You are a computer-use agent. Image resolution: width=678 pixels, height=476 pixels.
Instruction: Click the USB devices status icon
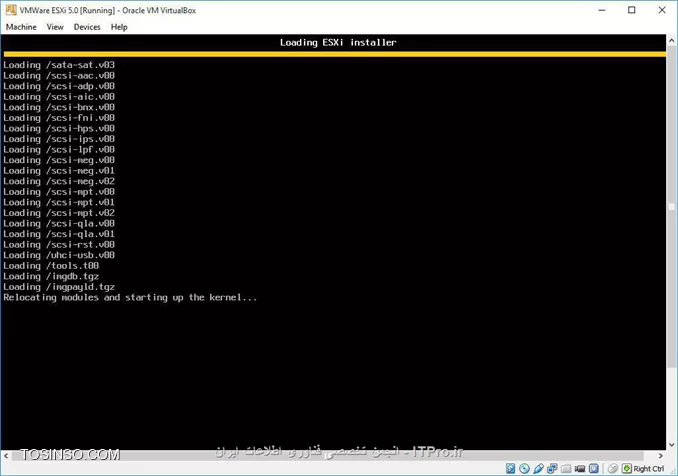538,468
